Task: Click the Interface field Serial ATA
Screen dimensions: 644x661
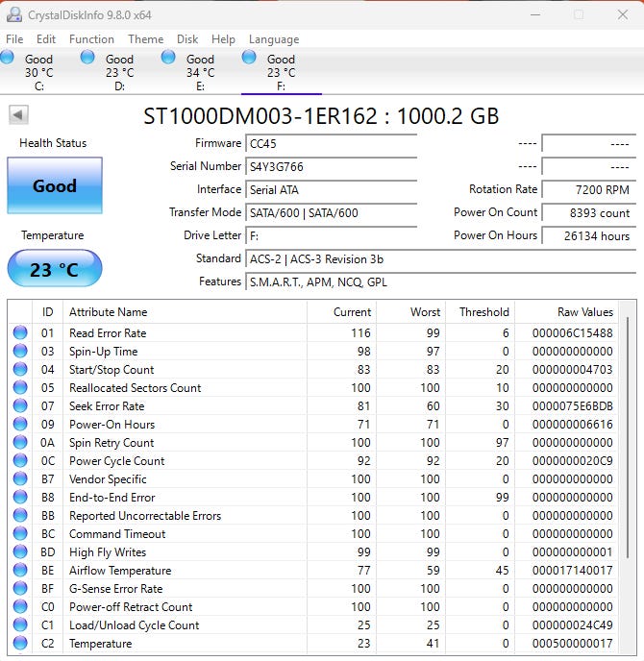Action: pyautogui.click(x=332, y=189)
